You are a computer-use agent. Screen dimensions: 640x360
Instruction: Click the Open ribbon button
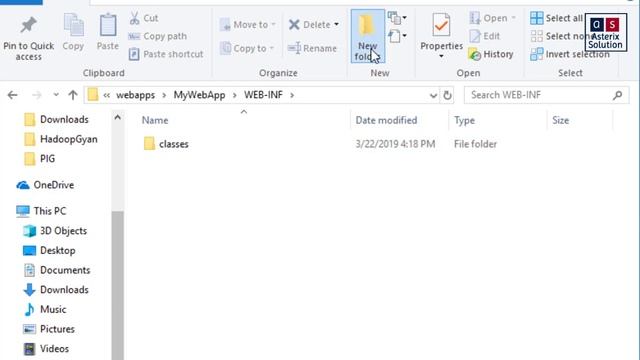coord(492,18)
